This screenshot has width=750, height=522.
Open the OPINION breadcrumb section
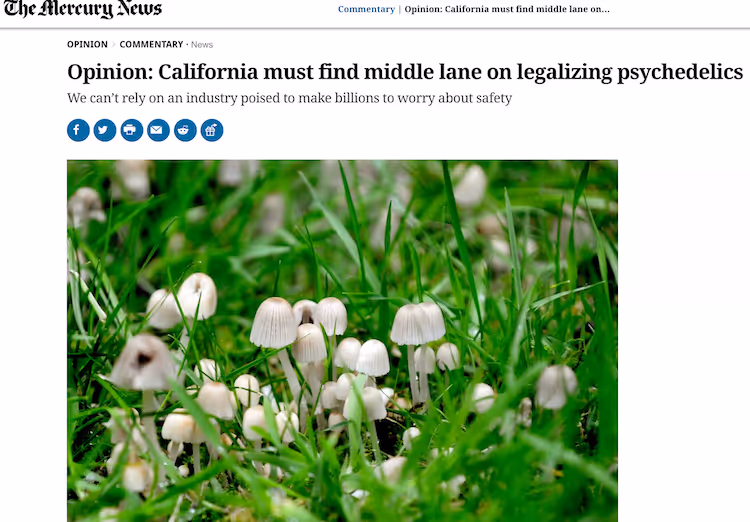(87, 44)
